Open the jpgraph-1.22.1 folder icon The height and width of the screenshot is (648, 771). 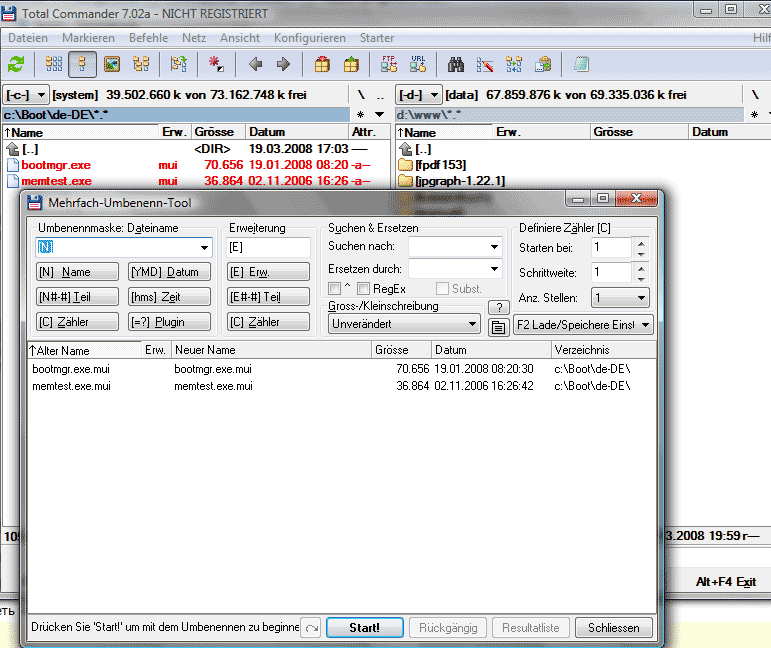[405, 181]
